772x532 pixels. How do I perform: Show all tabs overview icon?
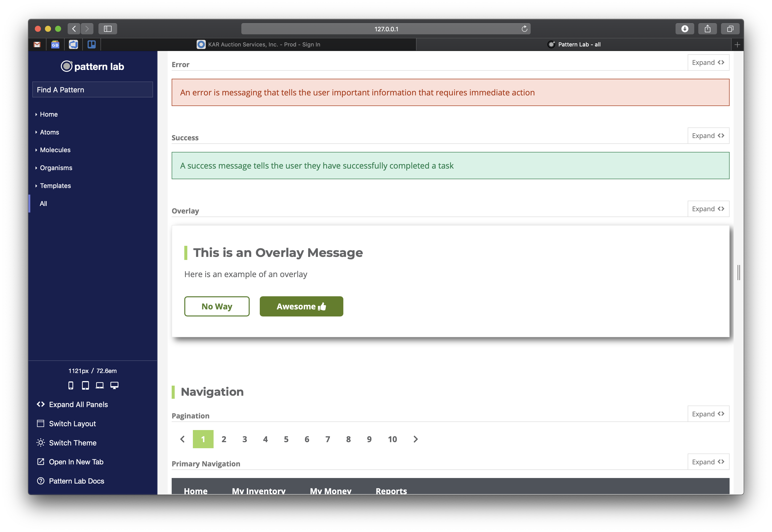[x=730, y=29]
